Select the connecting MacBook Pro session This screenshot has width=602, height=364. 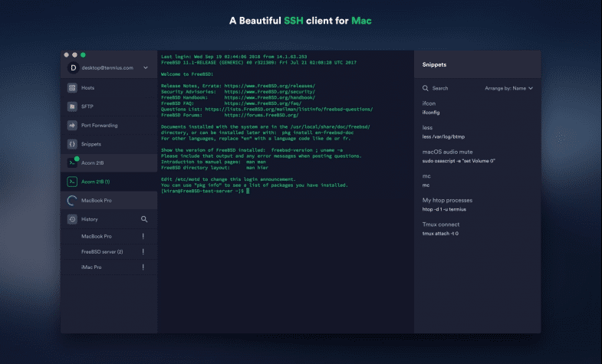109,201
